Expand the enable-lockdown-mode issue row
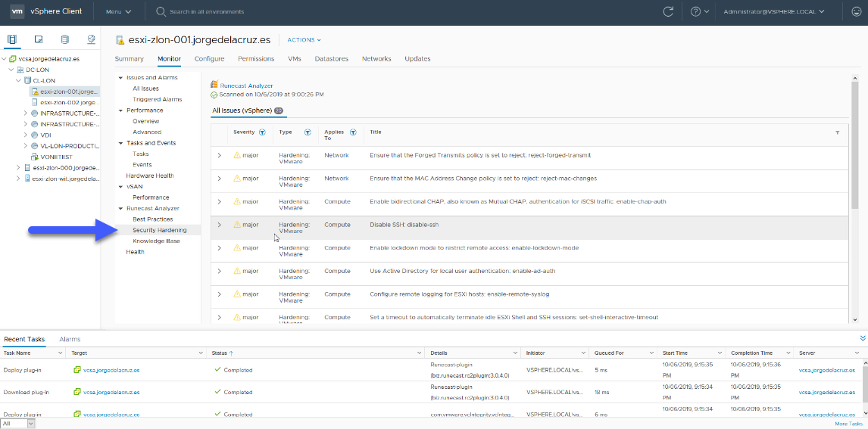Screen dimensions: 868x429 (x=219, y=248)
